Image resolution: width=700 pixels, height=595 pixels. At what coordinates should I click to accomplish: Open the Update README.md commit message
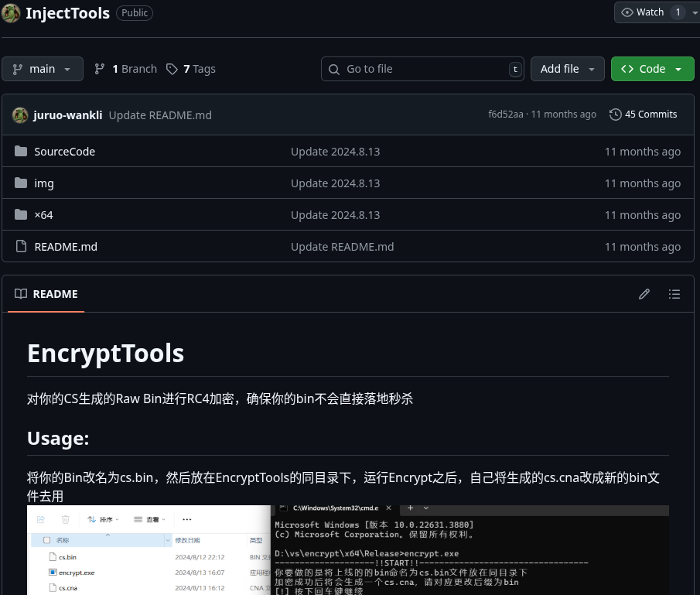[x=160, y=115]
